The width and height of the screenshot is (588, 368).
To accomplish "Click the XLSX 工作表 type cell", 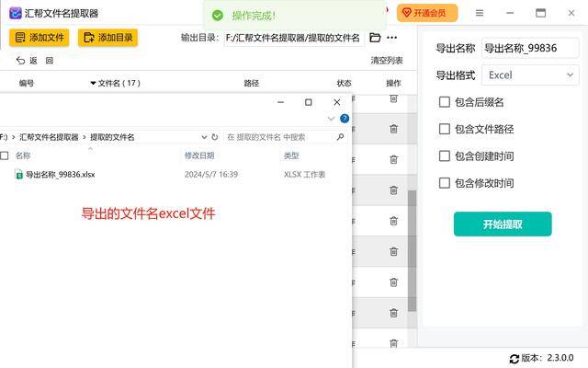I will 304,175.
